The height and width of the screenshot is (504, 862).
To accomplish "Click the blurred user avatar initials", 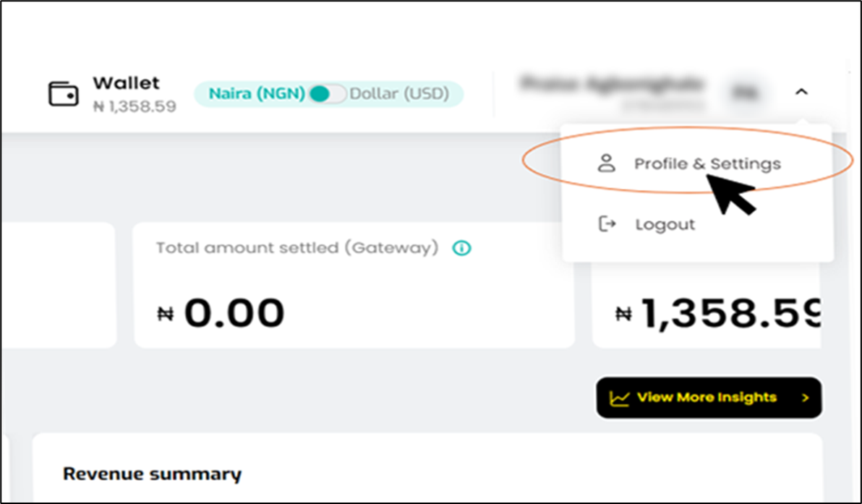I will pyautogui.click(x=746, y=93).
